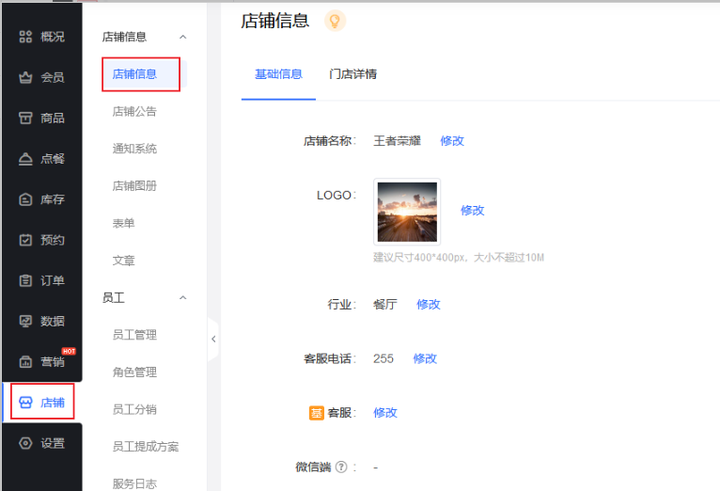720x491 pixels.
Task: Open the 通知系统 submenu item
Action: coord(135,148)
